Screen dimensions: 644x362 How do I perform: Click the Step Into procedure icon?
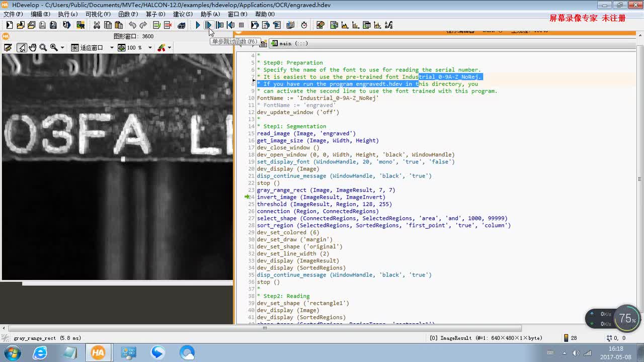[x=219, y=25]
